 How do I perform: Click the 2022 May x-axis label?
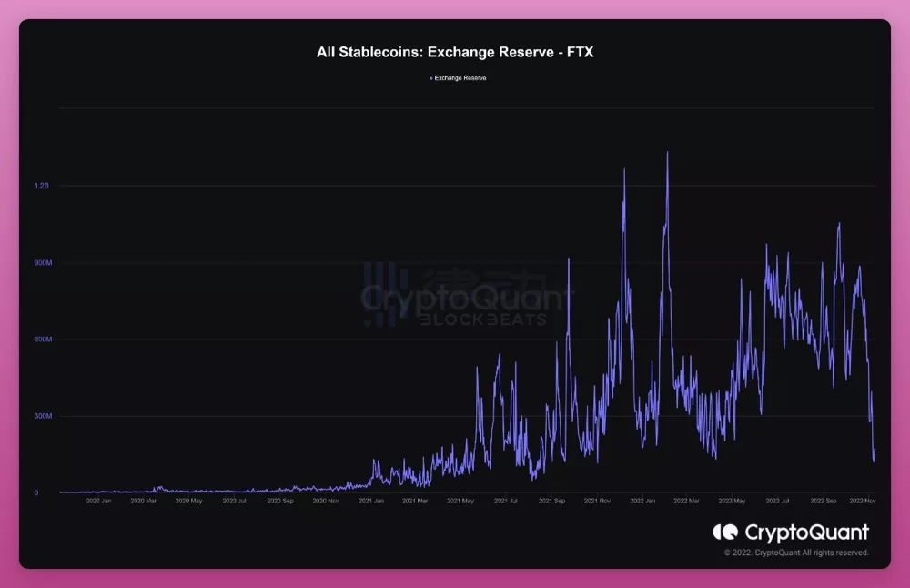[x=732, y=501]
